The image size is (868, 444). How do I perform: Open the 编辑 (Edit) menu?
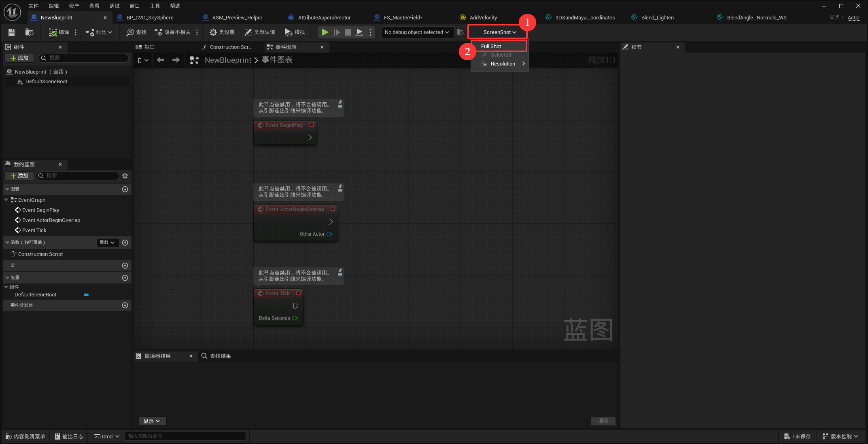point(54,6)
